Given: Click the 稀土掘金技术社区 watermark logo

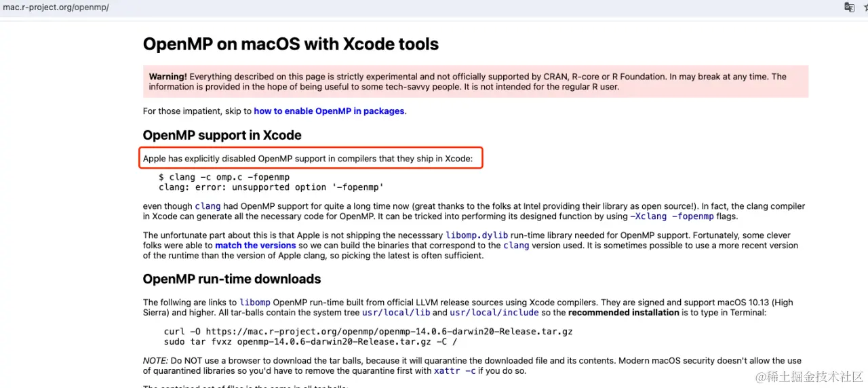Looking at the screenshot, I should click(x=809, y=376).
